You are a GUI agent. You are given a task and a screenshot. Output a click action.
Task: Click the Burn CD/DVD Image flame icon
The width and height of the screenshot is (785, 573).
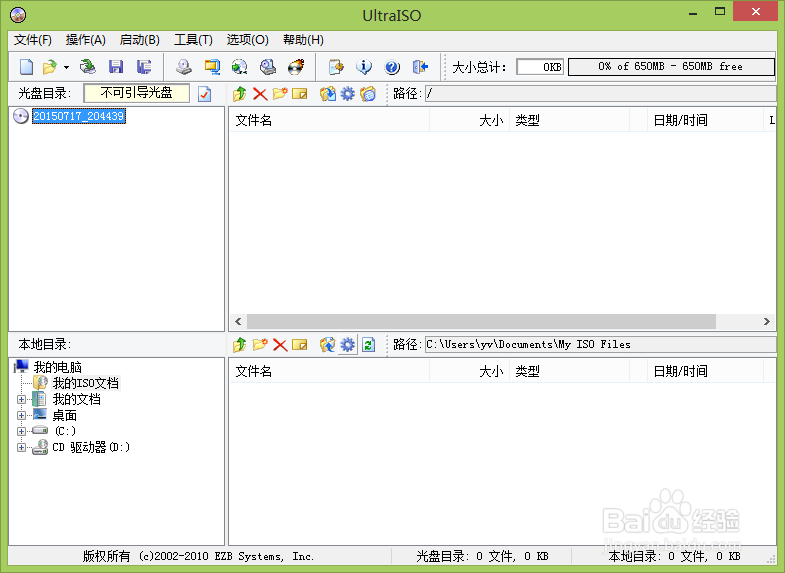[x=296, y=67]
